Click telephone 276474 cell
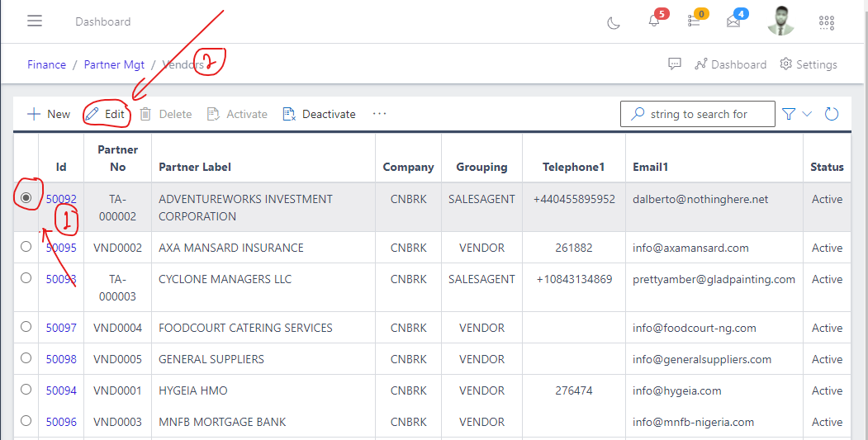 click(x=574, y=390)
